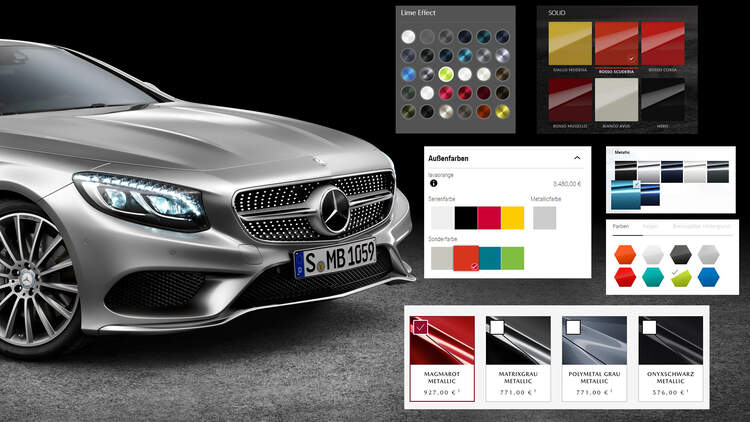750x422 pixels.
Task: Switch to the Farben tab
Action: (x=621, y=226)
